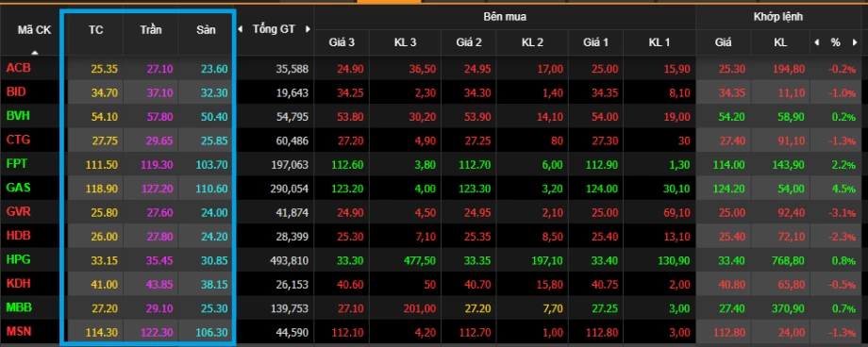868x347 pixels.
Task: Select the HPG stock code
Action: [18, 259]
